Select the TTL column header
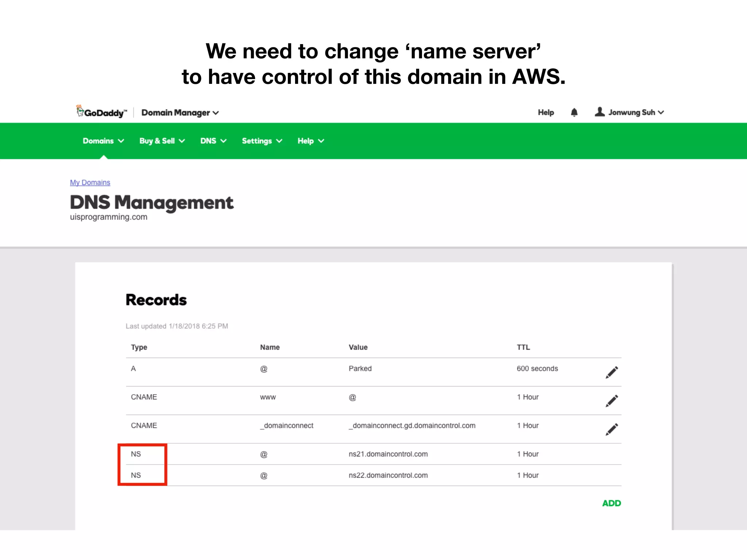Viewport: 747px width, 560px height. coord(523,347)
